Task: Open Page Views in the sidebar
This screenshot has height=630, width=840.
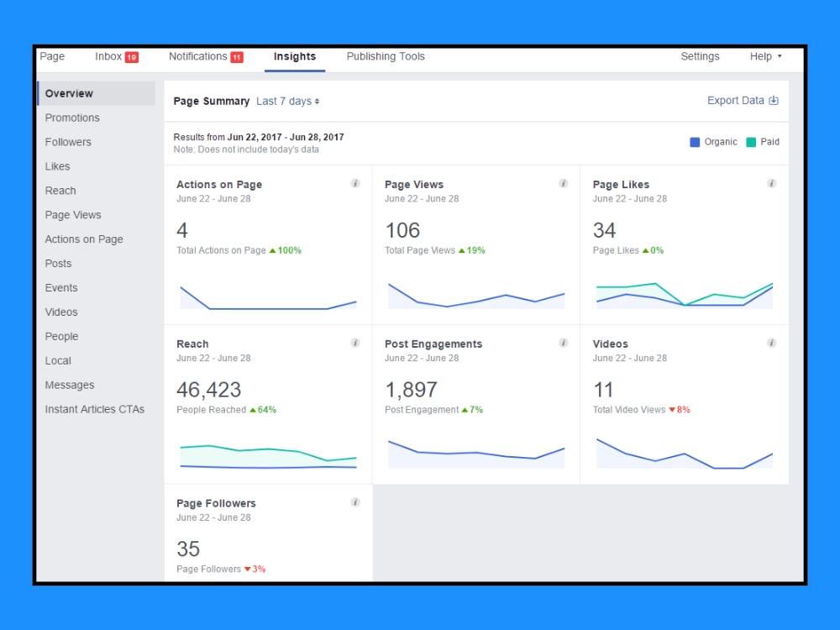Action: coord(73,215)
